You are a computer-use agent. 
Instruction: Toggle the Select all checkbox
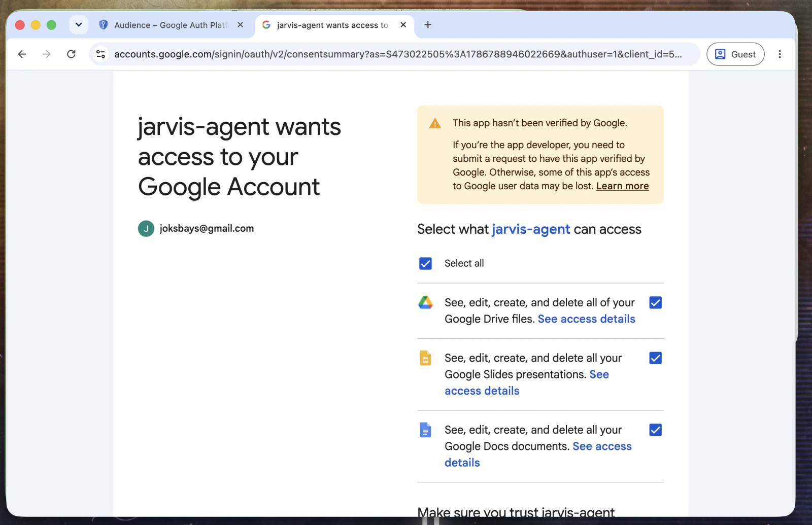point(425,263)
